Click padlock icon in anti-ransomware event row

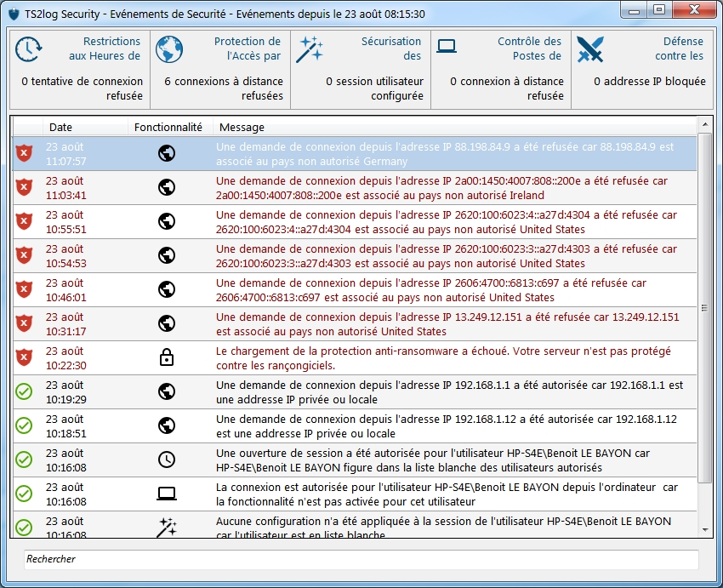[167, 357]
